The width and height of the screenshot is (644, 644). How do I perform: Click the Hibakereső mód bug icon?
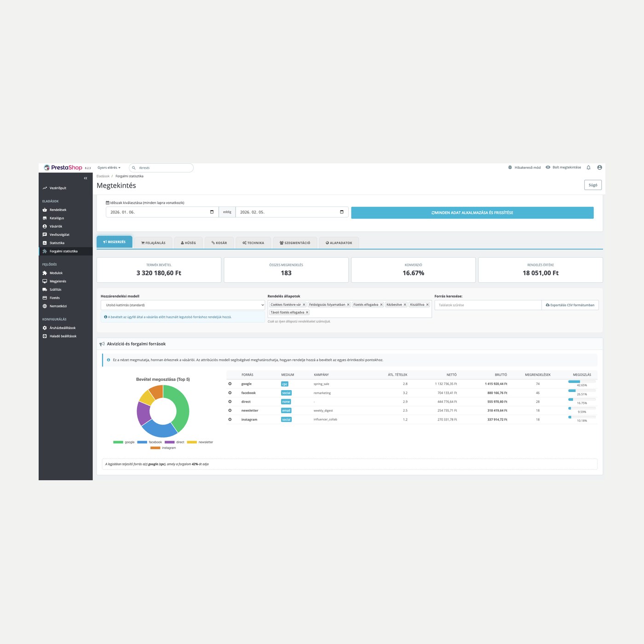[x=510, y=167]
